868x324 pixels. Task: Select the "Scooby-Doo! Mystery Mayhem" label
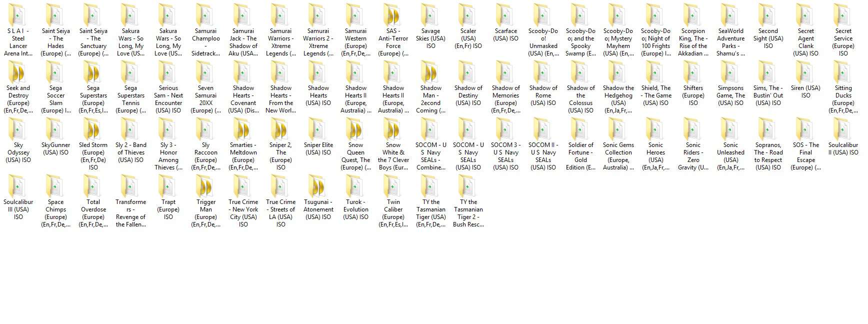click(618, 42)
